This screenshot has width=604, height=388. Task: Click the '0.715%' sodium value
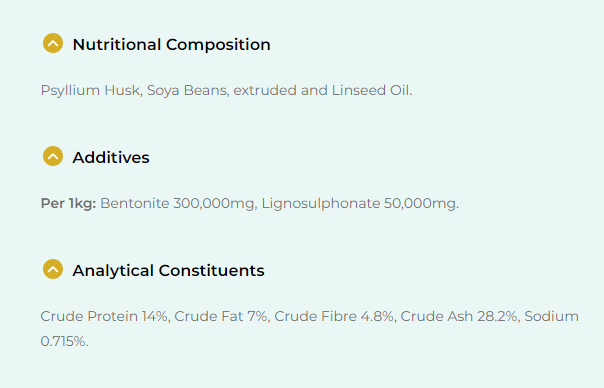point(63,341)
